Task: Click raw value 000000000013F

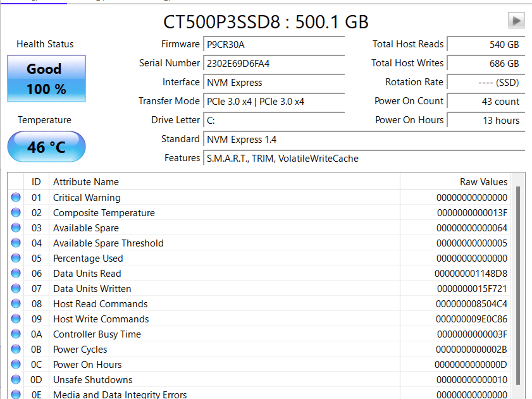Action: 472,213
